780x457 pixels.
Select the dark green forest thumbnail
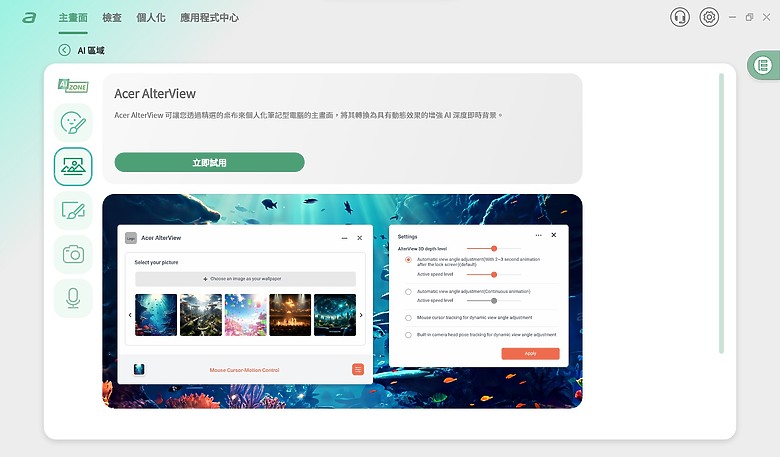(x=335, y=315)
